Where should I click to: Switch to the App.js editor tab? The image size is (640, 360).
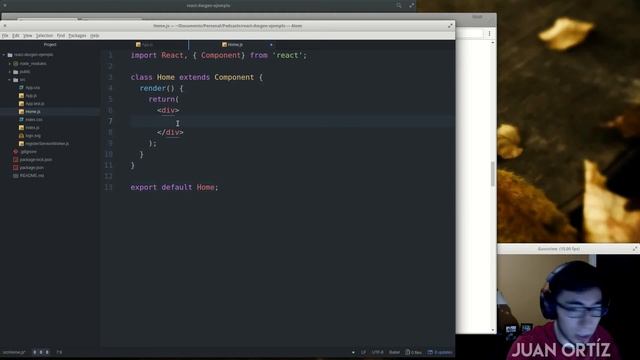(144, 44)
